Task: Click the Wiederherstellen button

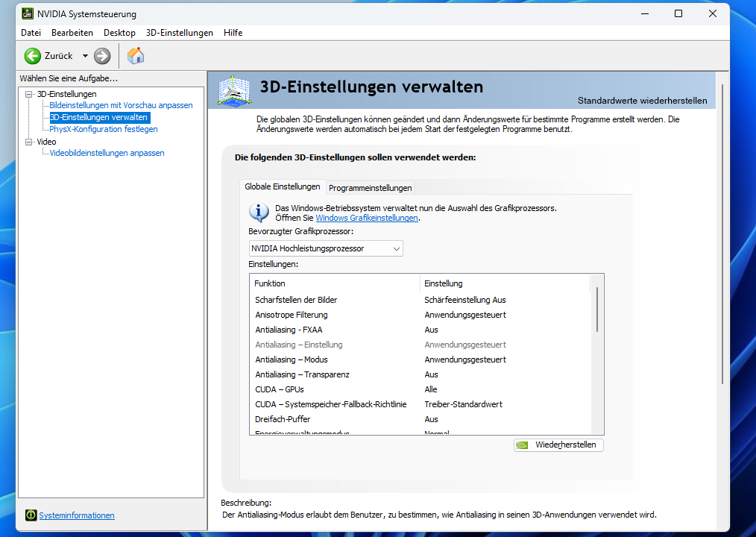Action: point(559,445)
